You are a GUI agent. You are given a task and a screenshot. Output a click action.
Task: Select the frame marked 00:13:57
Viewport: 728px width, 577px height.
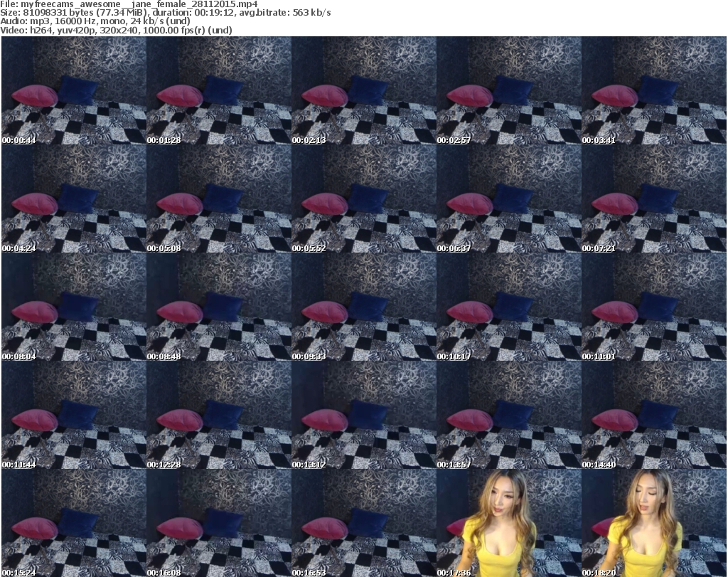point(508,415)
